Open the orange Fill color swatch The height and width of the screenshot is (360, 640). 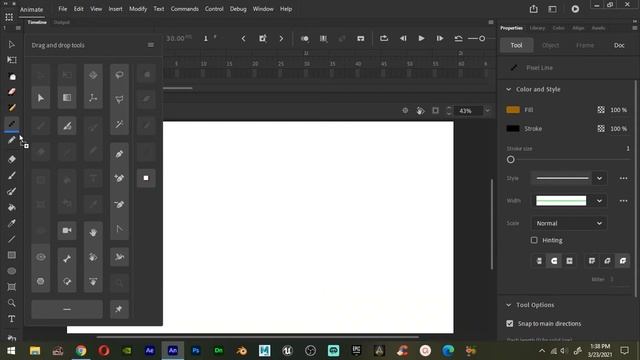point(513,110)
